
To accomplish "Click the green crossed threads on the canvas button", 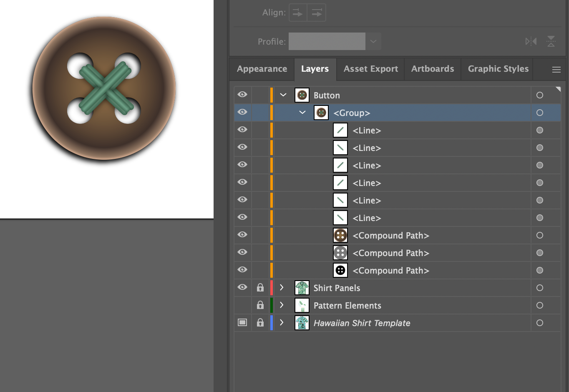I will pos(106,89).
